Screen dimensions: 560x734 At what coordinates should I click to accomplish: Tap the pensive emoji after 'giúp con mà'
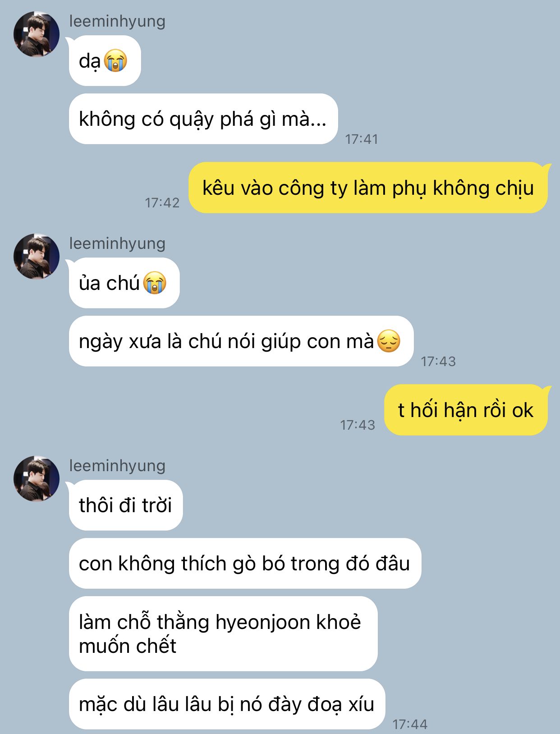pyautogui.click(x=389, y=341)
